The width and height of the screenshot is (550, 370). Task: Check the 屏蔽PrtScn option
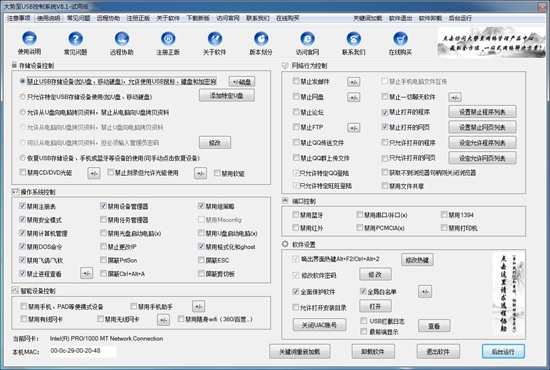point(103,260)
